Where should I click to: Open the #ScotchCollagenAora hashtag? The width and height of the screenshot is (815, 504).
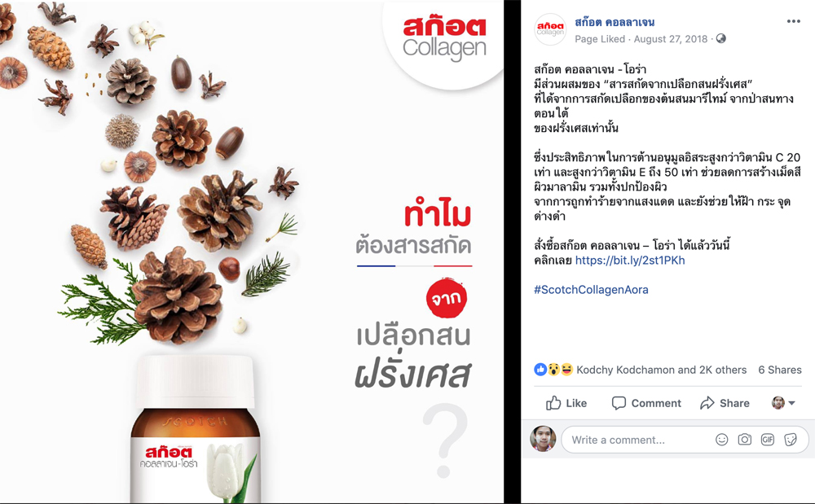(591, 290)
